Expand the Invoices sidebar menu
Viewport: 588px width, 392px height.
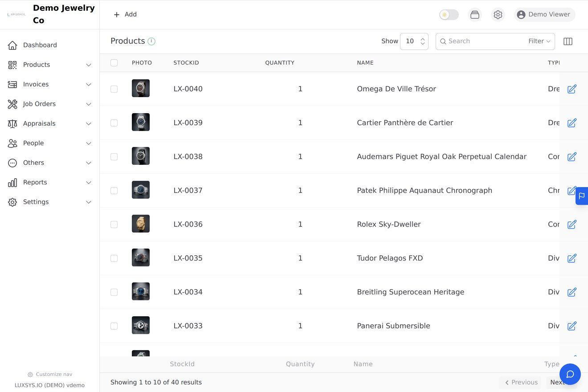tap(50, 84)
